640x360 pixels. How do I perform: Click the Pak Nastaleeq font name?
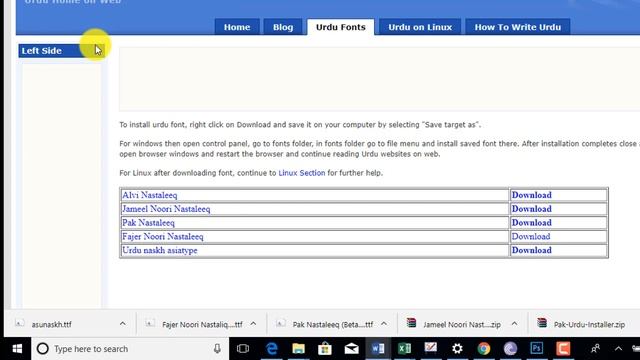(148, 223)
